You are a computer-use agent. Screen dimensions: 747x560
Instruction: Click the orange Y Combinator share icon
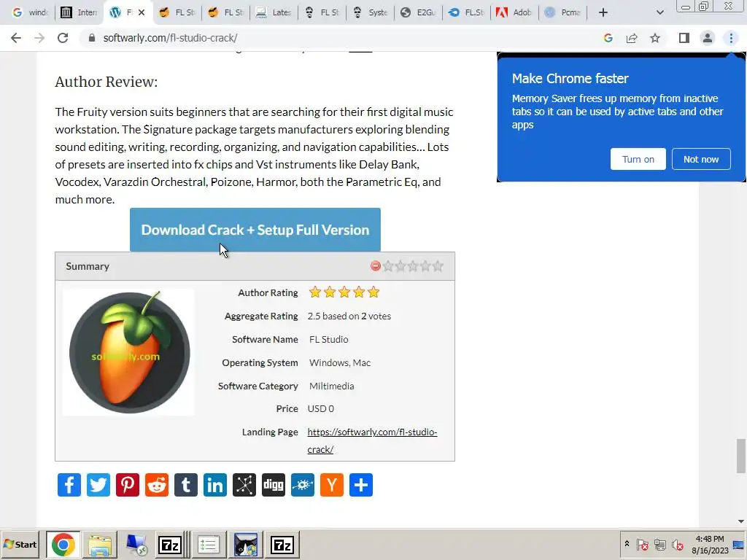pos(332,485)
